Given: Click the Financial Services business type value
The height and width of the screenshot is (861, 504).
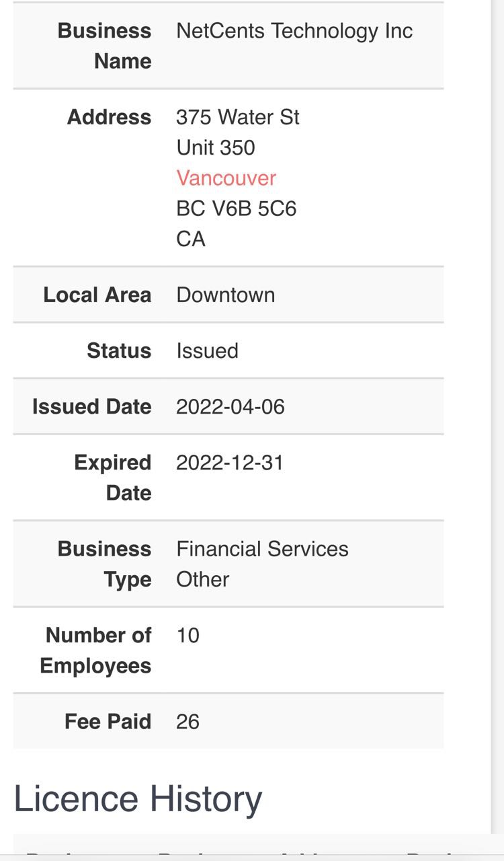Looking at the screenshot, I should click(x=262, y=549).
